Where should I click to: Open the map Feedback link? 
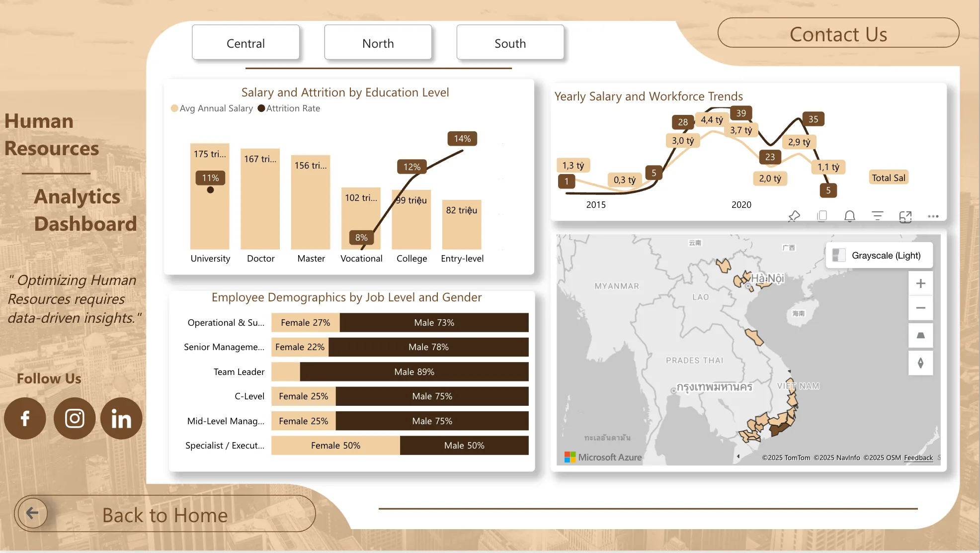tap(918, 458)
